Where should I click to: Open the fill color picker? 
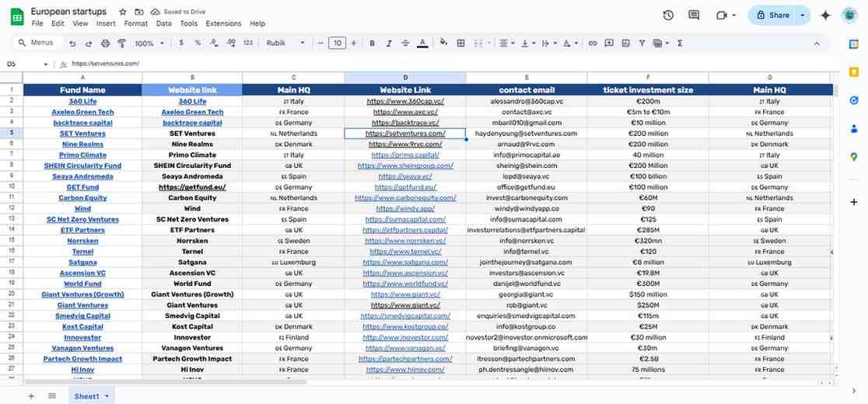pos(443,43)
